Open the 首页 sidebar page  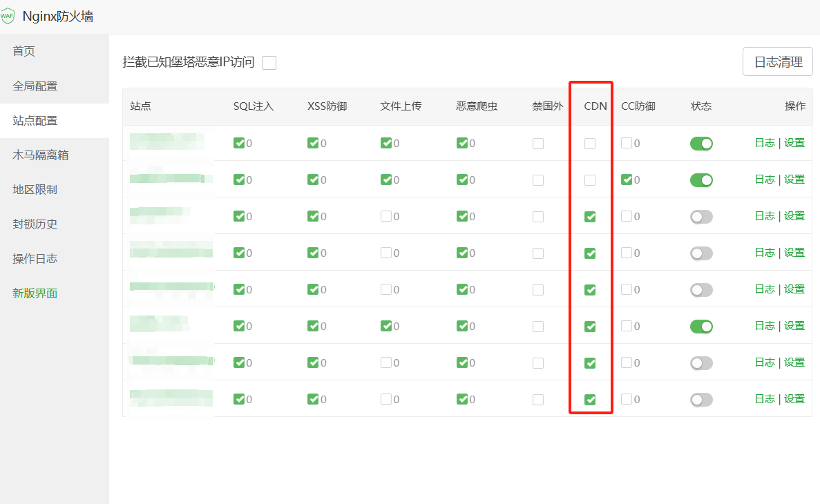click(23, 50)
